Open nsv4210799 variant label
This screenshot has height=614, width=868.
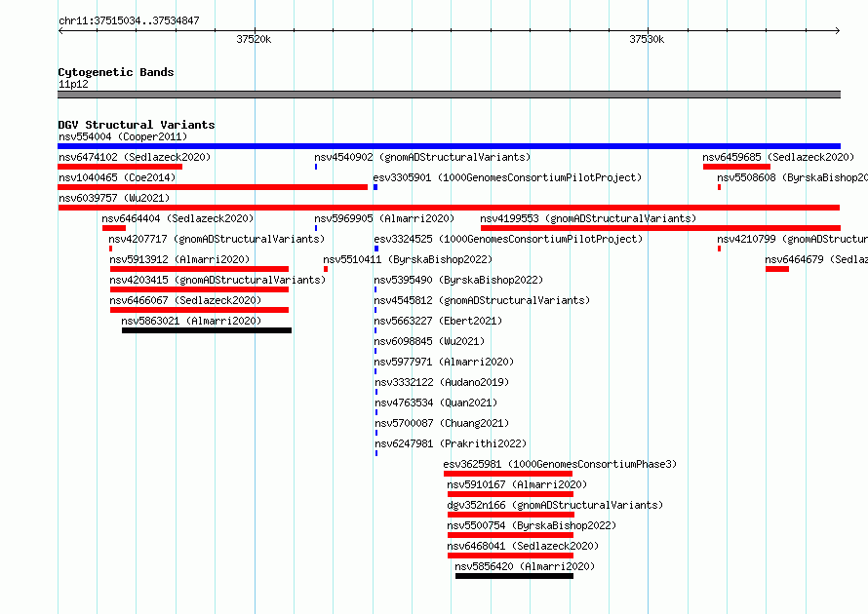792,239
